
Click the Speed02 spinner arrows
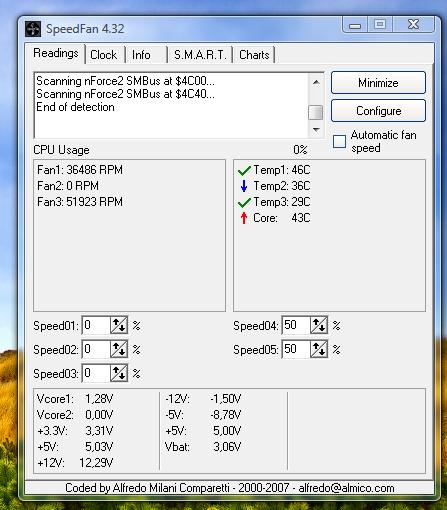tap(119, 349)
